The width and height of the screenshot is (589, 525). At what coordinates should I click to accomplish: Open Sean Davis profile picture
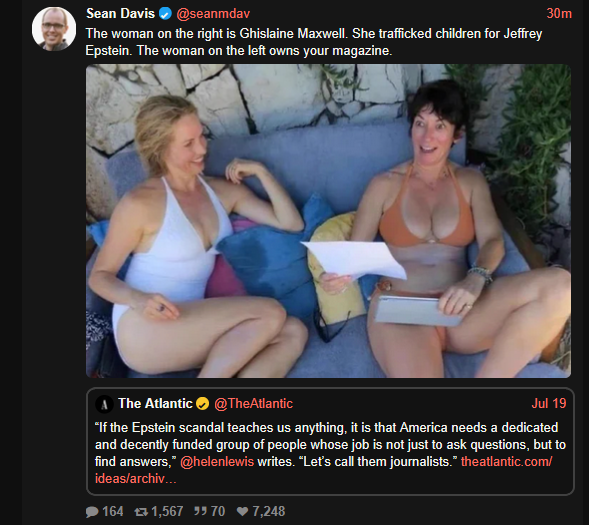(54, 29)
